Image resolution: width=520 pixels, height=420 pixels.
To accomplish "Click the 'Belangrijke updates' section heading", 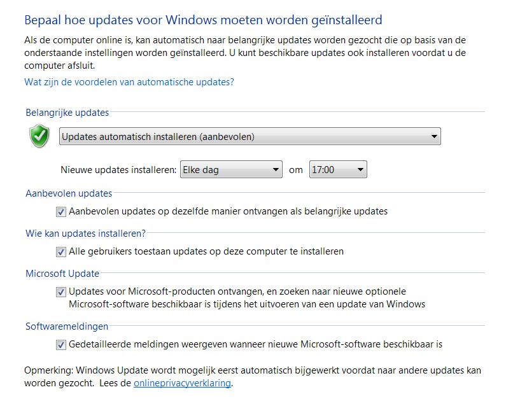I will (67, 113).
